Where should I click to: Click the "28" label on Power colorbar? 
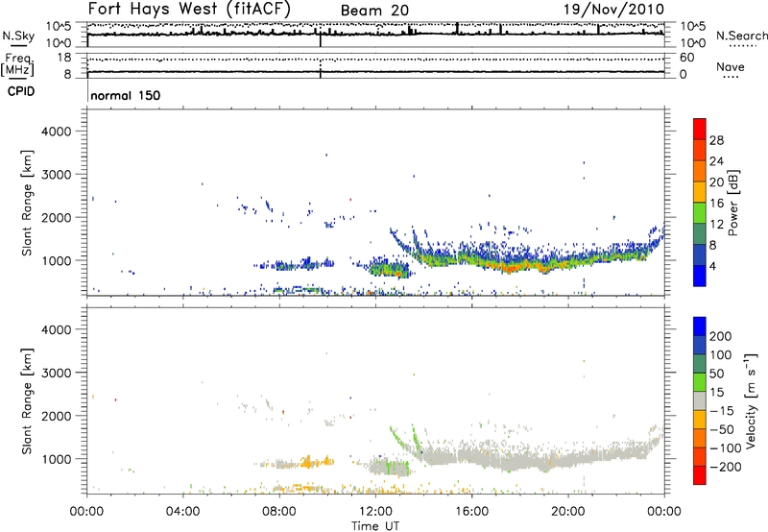[716, 140]
